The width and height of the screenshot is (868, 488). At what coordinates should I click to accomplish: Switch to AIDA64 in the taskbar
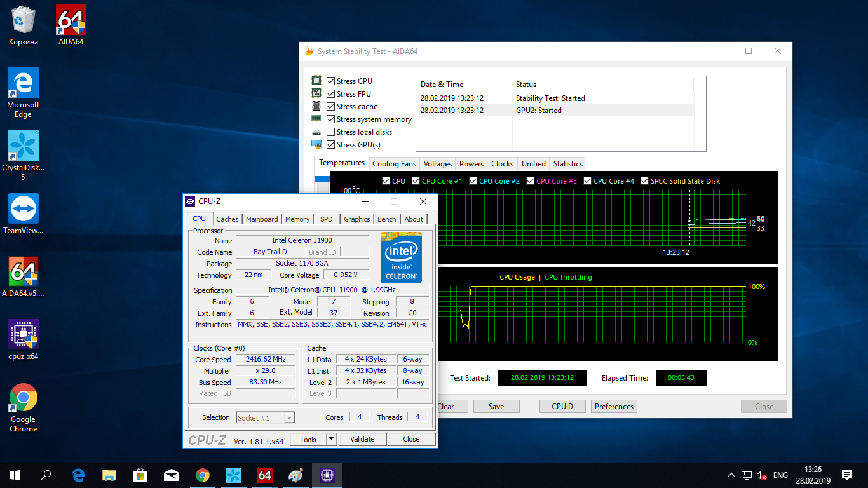pos(265,475)
